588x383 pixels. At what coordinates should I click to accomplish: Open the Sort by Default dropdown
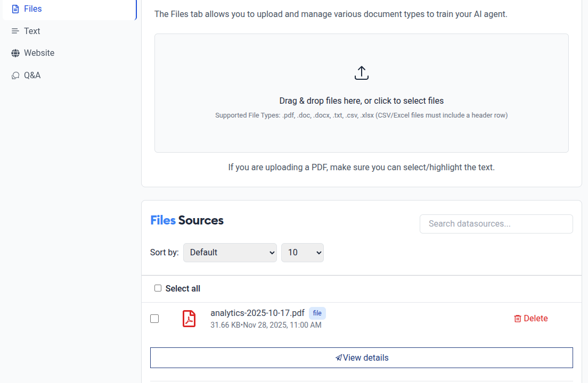[230, 253]
